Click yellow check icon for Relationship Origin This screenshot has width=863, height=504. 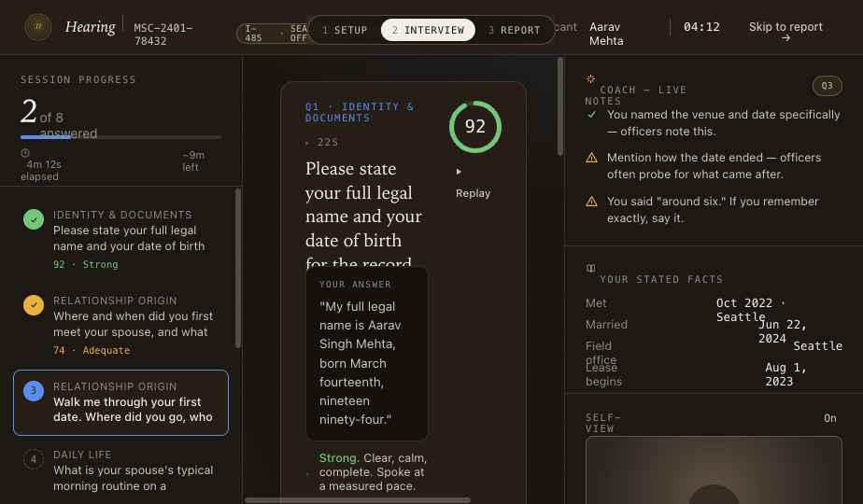tap(34, 305)
